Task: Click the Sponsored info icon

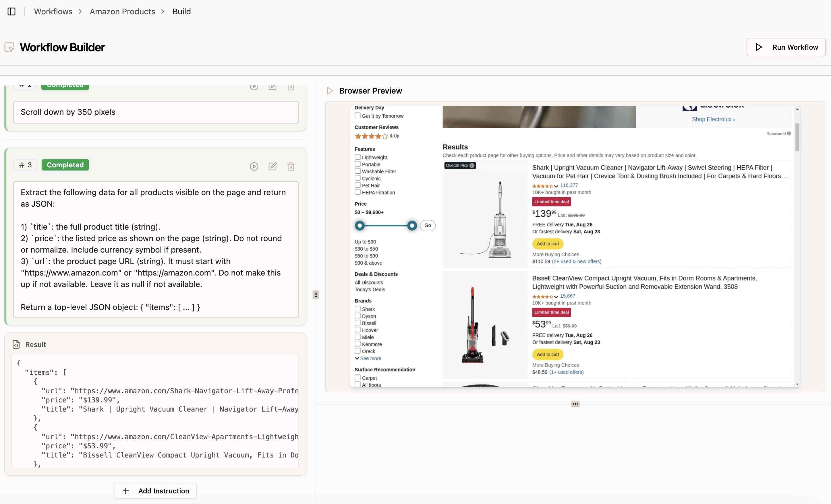Action: tap(789, 133)
